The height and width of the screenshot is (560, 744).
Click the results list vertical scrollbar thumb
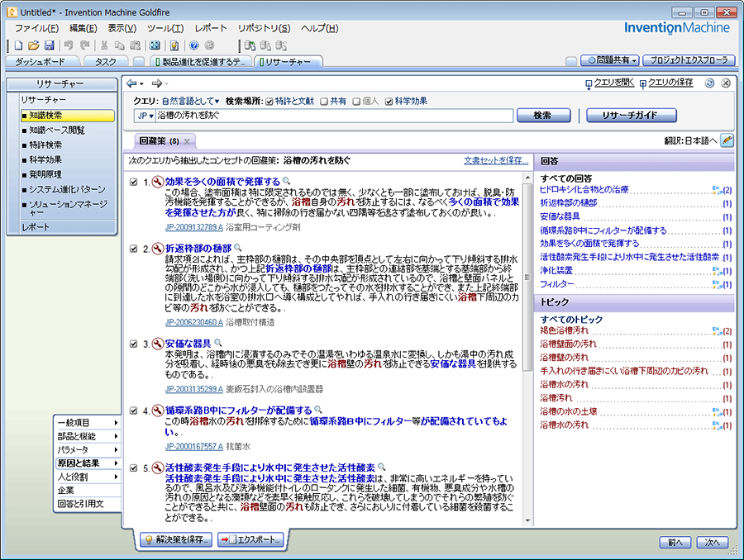pos(527,277)
